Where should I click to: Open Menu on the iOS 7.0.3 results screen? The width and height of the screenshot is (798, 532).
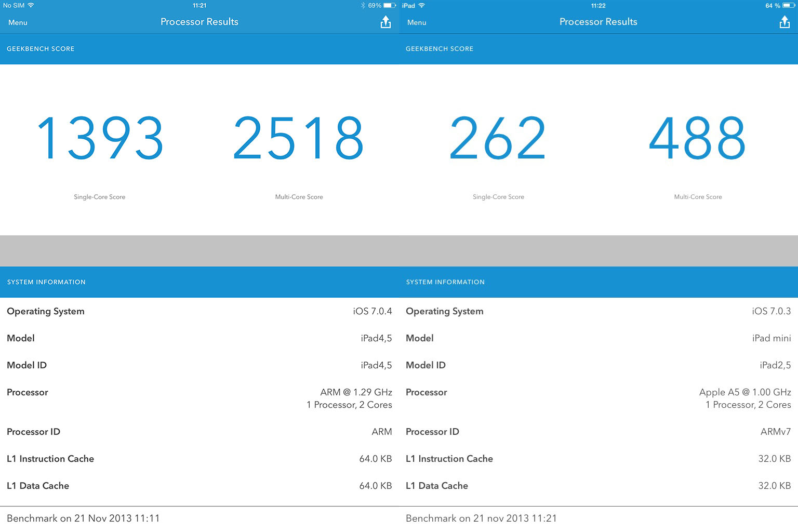pos(417,22)
